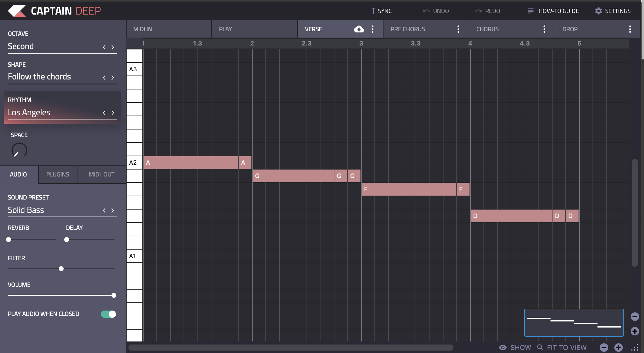The image size is (644, 353).
Task: Click the resize grip dots icon
Action: [635, 348]
